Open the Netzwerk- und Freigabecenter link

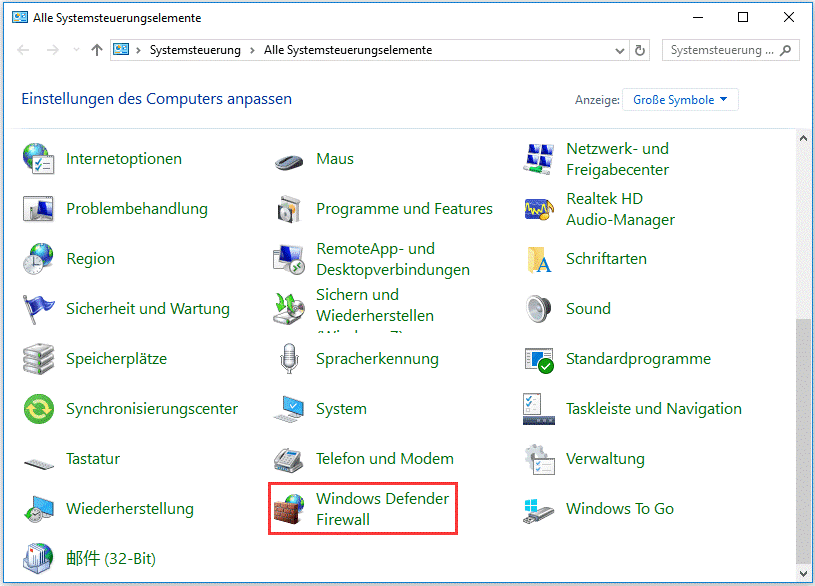coord(617,159)
